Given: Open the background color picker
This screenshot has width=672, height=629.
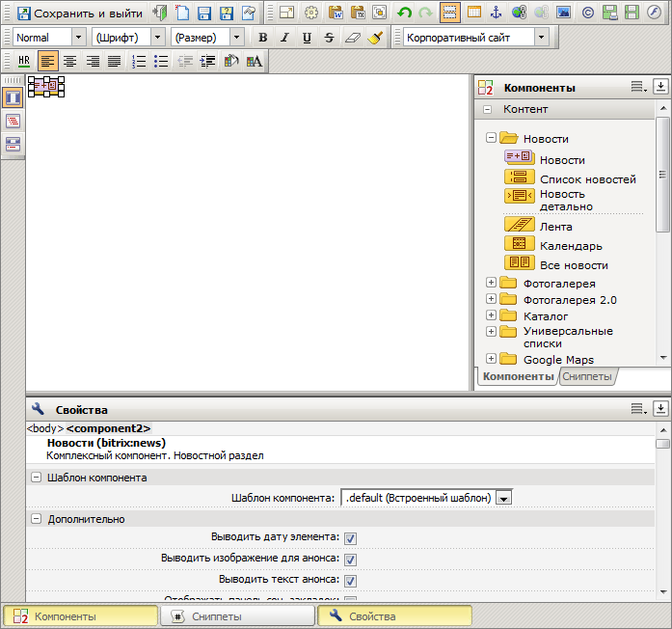Looking at the screenshot, I should point(231,62).
